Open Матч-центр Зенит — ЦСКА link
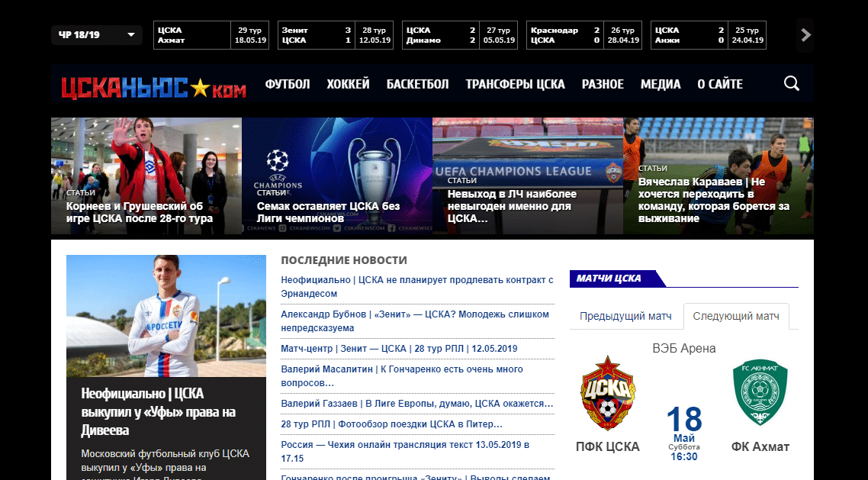Screen dimensions: 868x480 coord(399,348)
